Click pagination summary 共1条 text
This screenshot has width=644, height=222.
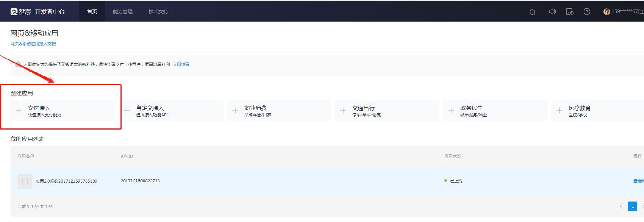tap(47, 206)
